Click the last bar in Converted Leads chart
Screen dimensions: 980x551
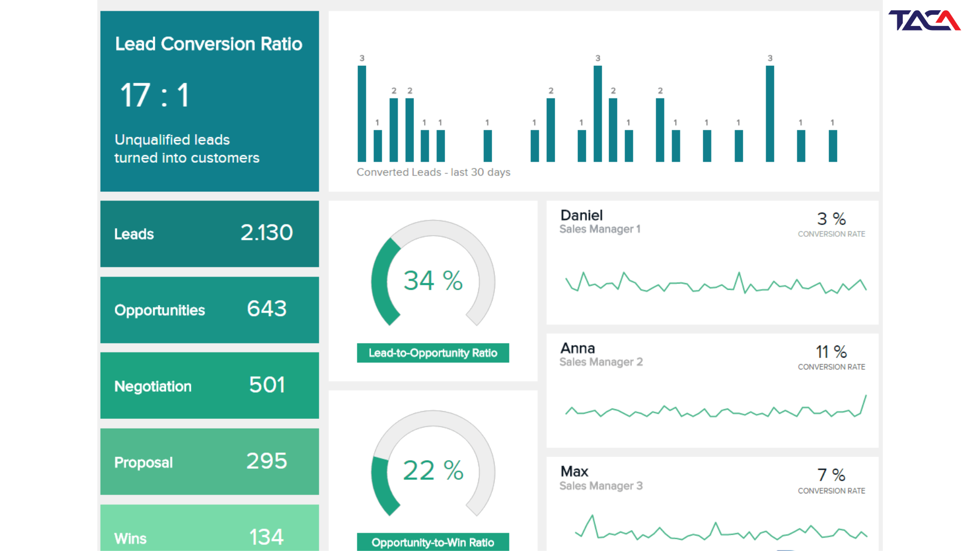832,146
